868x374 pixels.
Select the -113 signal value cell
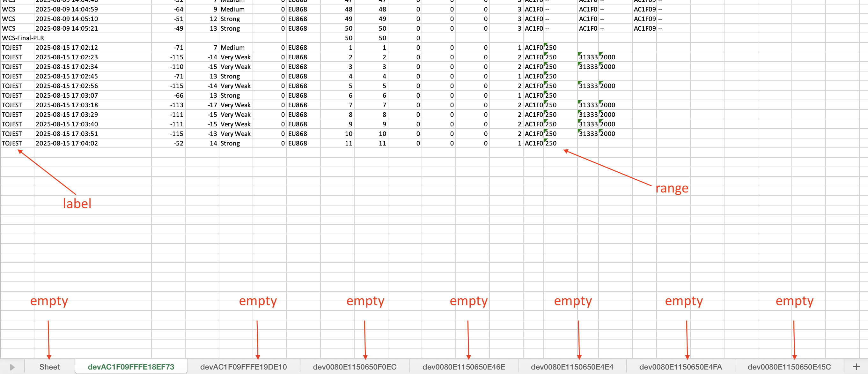point(177,105)
